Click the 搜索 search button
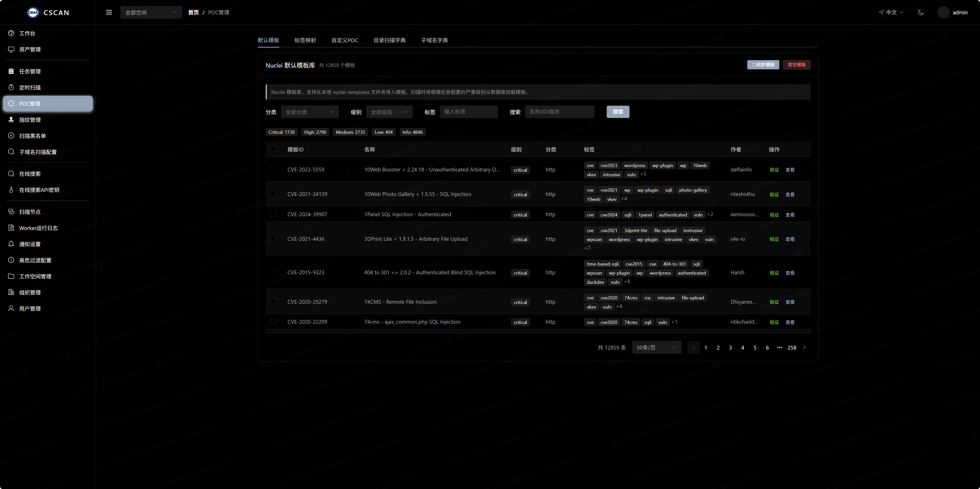Image resolution: width=980 pixels, height=489 pixels. pyautogui.click(x=618, y=112)
